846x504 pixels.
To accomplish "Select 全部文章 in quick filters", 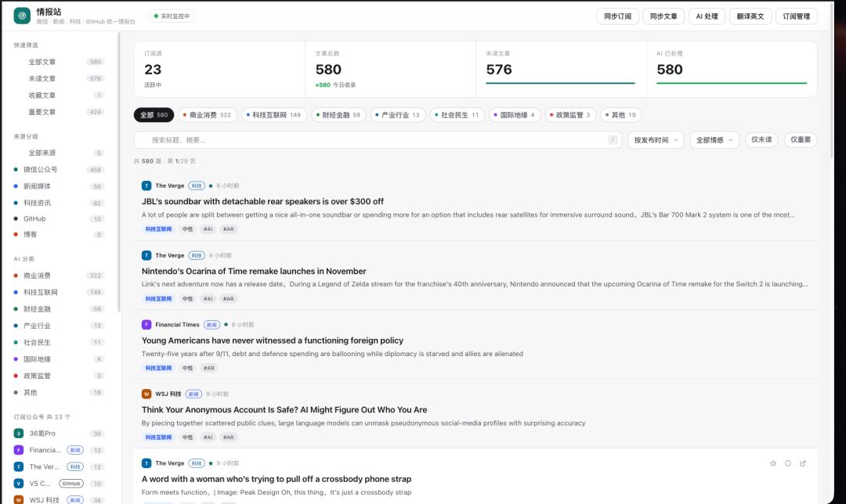I will pos(60,62).
